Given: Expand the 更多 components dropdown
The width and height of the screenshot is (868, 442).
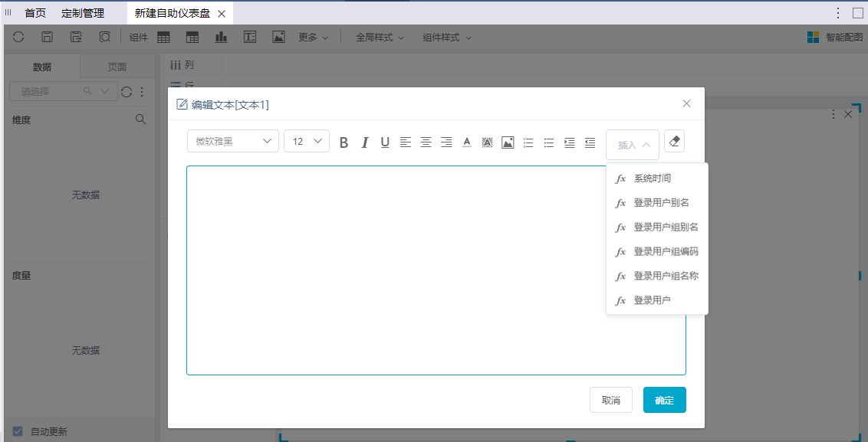Looking at the screenshot, I should pyautogui.click(x=314, y=38).
